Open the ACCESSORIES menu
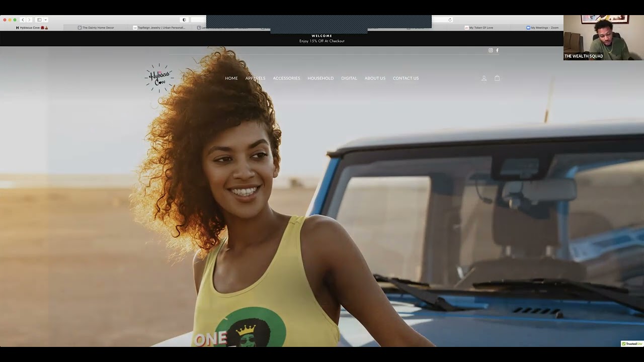This screenshot has width=644, height=362. coord(286,78)
